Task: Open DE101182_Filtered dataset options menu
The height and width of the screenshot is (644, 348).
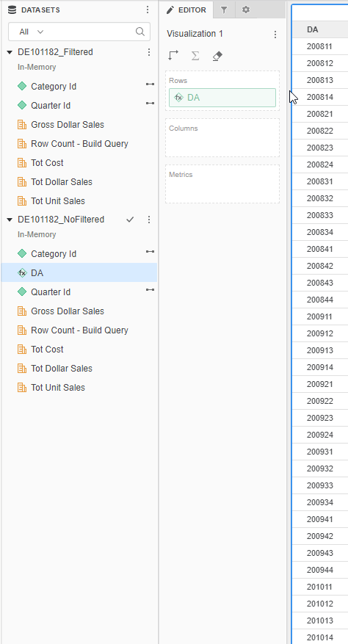Action: pos(149,52)
